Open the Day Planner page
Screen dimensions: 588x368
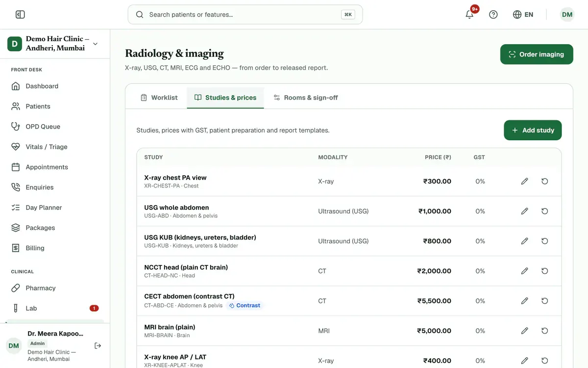pyautogui.click(x=55, y=208)
